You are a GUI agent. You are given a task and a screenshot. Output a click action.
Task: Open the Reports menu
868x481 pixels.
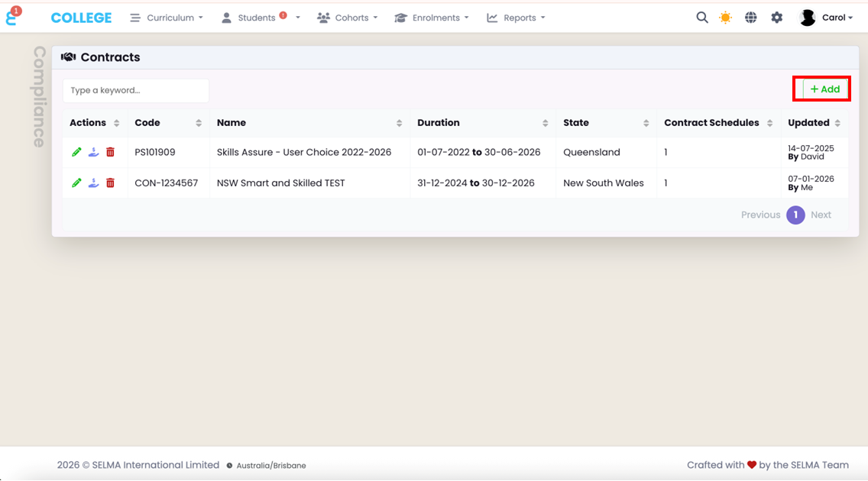517,18
